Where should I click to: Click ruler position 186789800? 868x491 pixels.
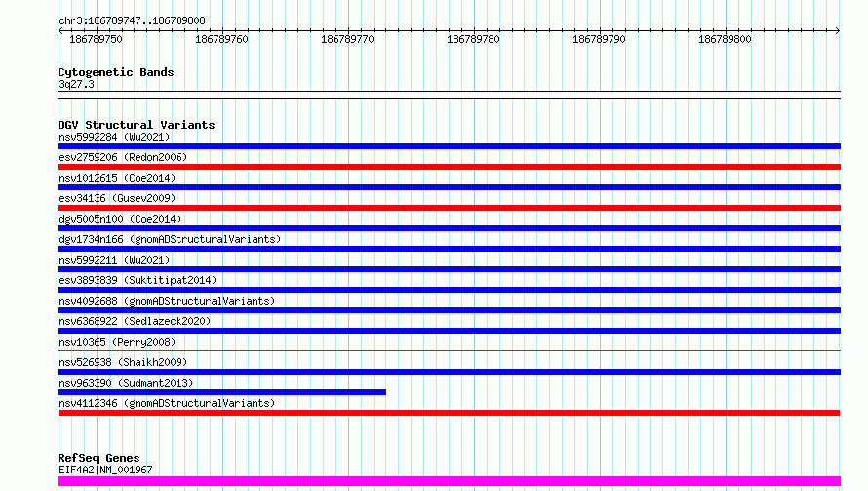coord(725,39)
